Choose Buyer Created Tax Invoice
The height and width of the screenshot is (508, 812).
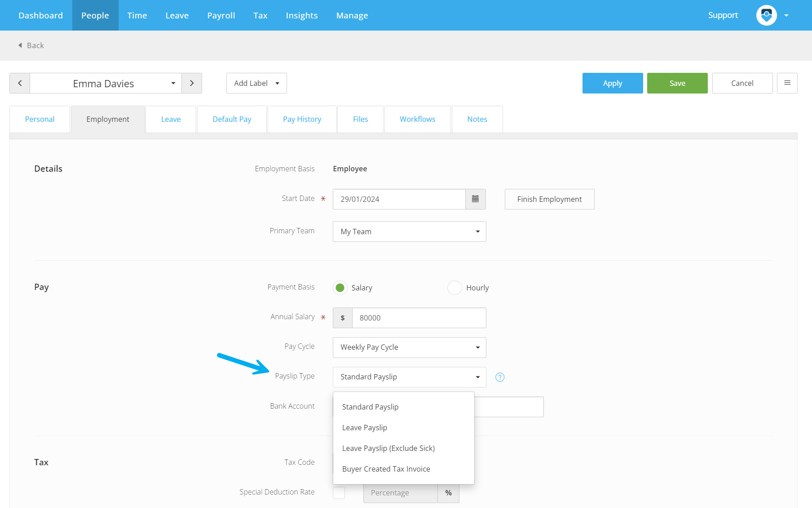coord(403,469)
